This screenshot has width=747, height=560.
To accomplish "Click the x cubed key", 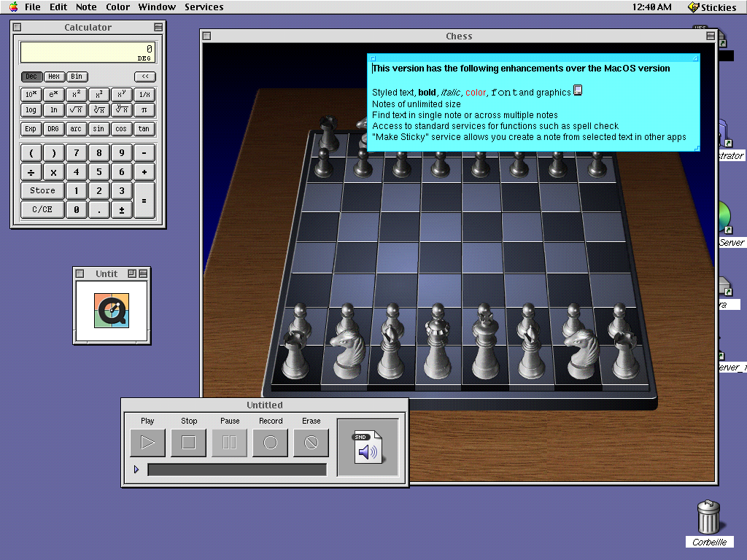I will [x=98, y=94].
